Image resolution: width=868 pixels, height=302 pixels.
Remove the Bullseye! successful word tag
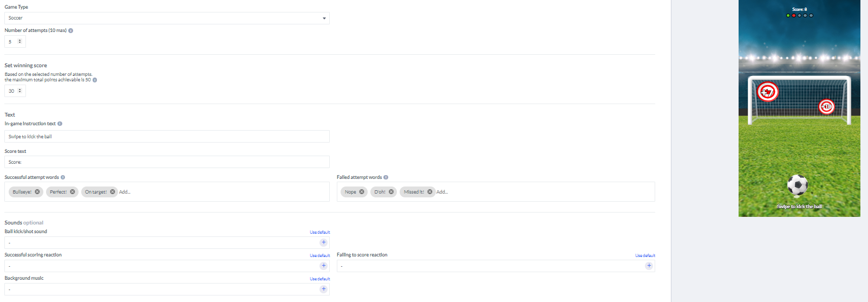coord(37,192)
